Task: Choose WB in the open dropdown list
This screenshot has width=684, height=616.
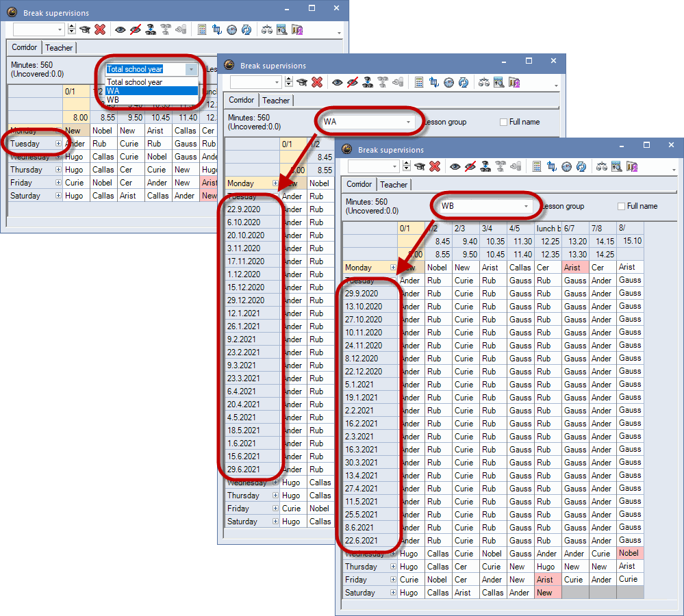Action: tap(113, 99)
